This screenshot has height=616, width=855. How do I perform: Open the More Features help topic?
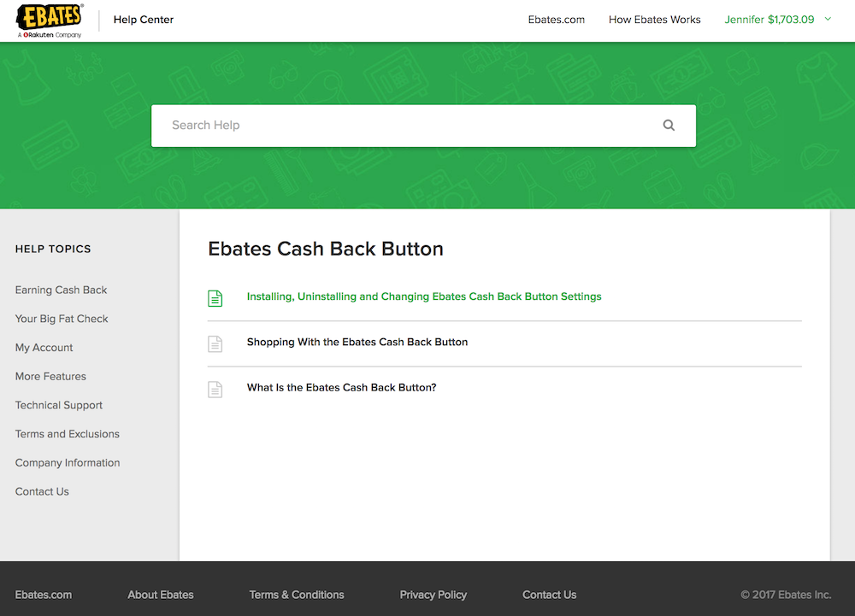[x=50, y=377]
